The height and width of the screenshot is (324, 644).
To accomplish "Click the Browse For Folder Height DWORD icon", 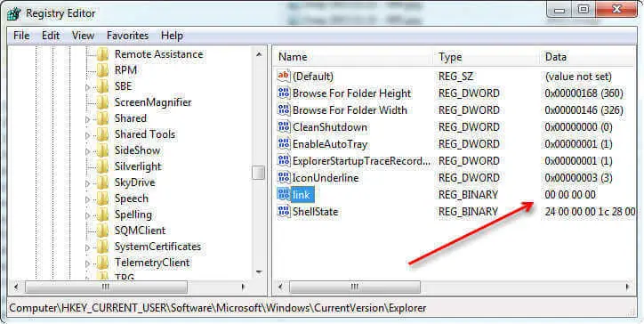I will click(x=284, y=93).
